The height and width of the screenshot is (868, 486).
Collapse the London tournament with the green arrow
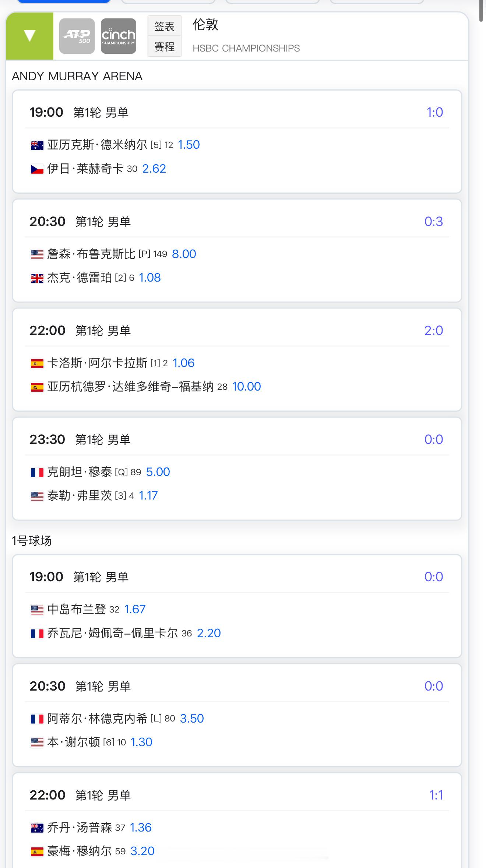pyautogui.click(x=29, y=36)
